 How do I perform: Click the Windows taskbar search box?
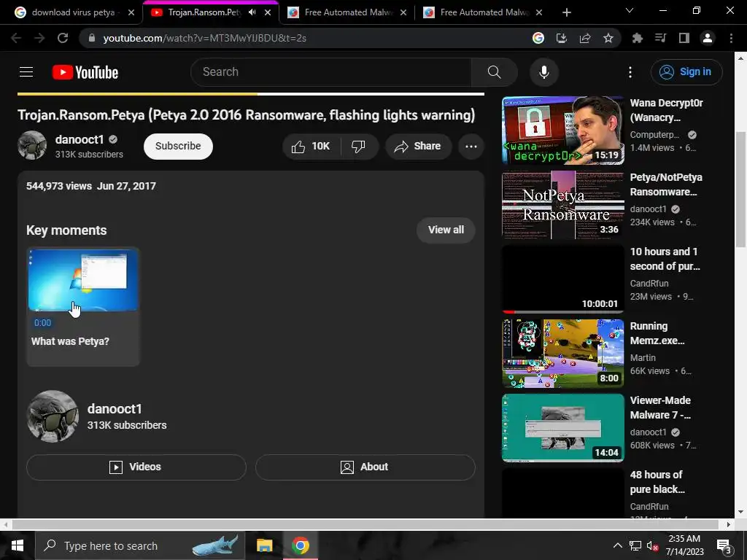coord(140,545)
